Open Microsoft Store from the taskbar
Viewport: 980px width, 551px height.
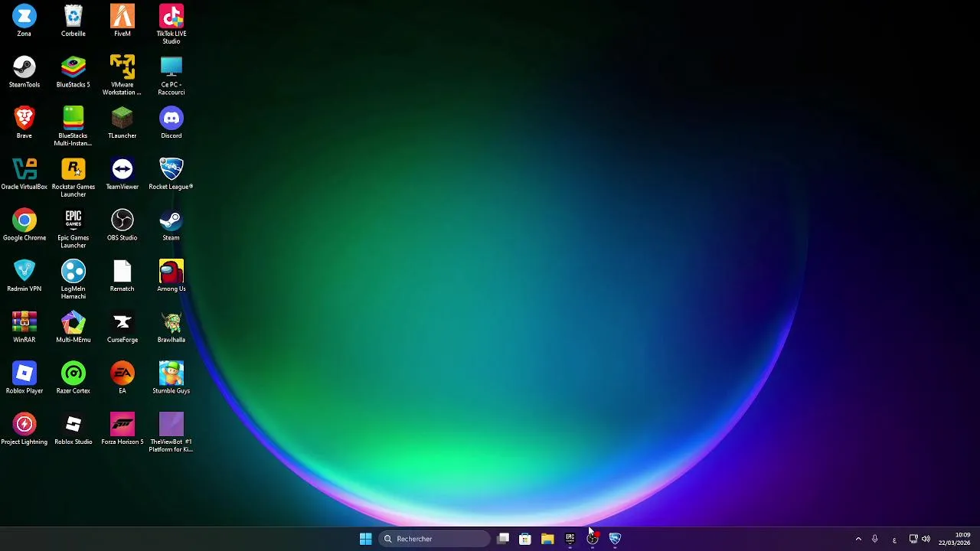point(525,539)
